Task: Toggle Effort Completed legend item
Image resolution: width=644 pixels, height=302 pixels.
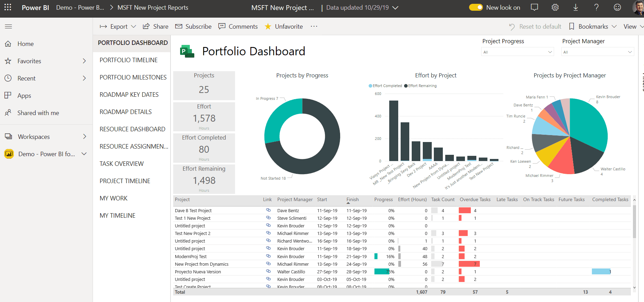Action: [x=385, y=86]
